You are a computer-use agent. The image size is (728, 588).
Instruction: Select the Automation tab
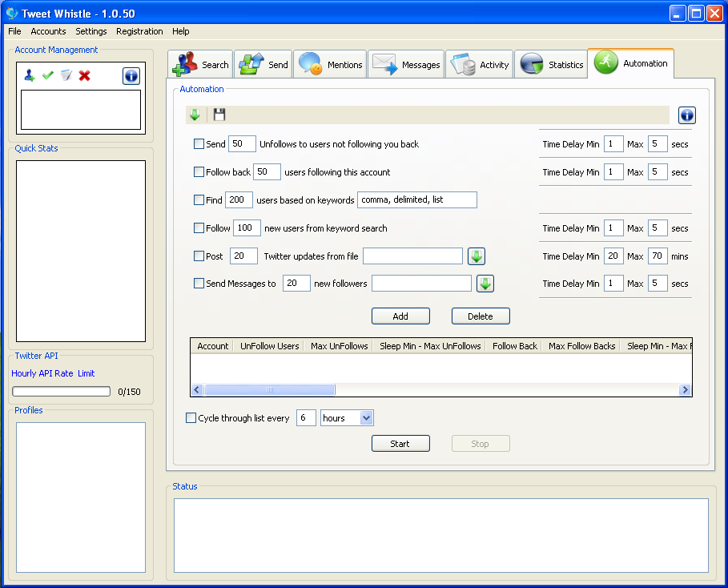tap(630, 62)
